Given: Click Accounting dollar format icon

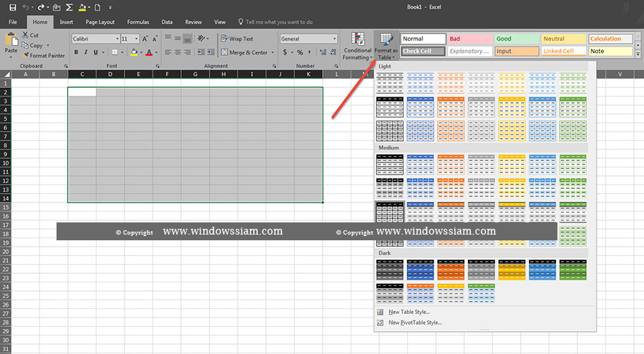Looking at the screenshot, I should pos(285,52).
